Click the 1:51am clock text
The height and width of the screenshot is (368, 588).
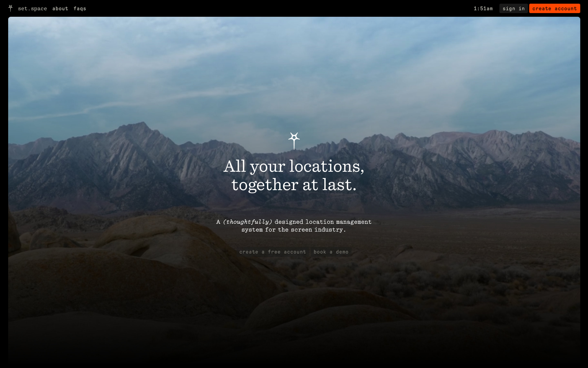[483, 9]
